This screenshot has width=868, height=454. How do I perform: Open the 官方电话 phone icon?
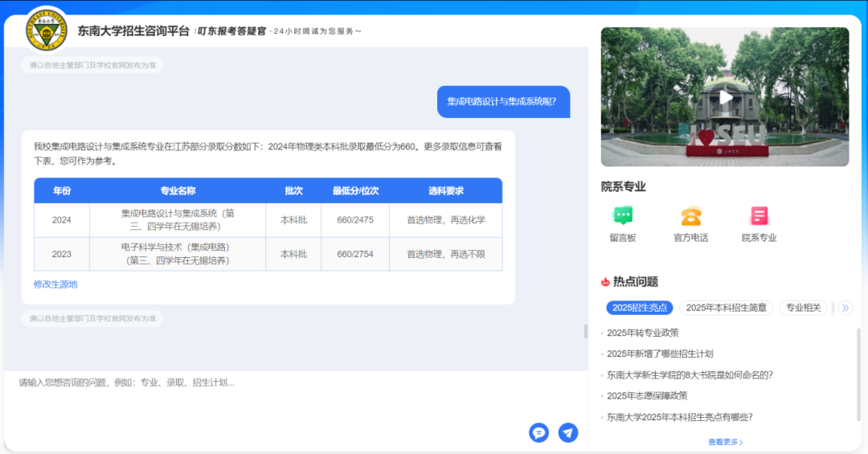tap(691, 215)
